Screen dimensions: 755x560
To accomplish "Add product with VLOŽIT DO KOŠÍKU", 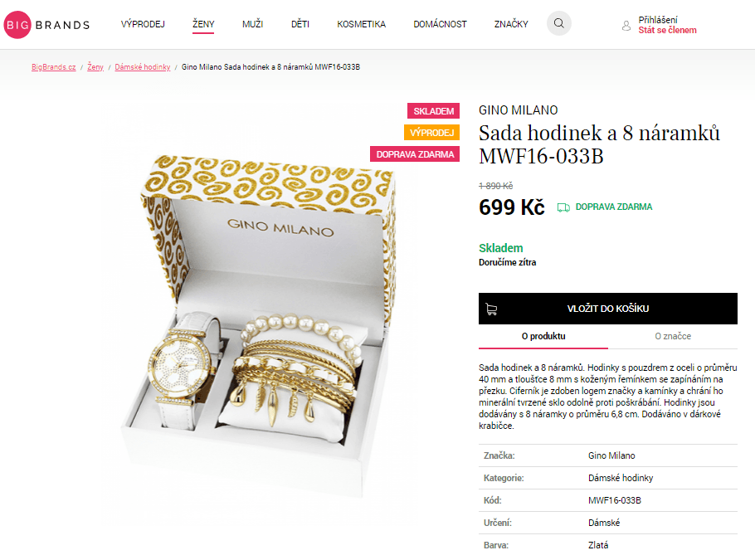I will (x=607, y=309).
